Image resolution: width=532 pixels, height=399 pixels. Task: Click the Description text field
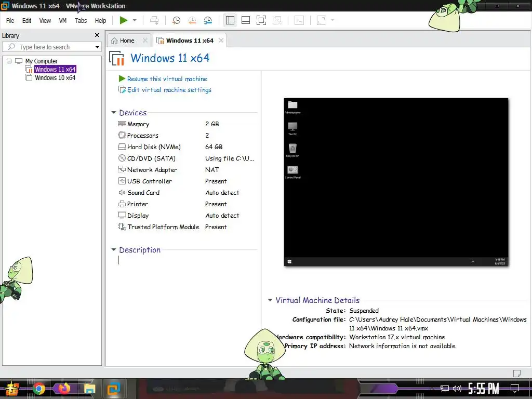click(x=187, y=260)
